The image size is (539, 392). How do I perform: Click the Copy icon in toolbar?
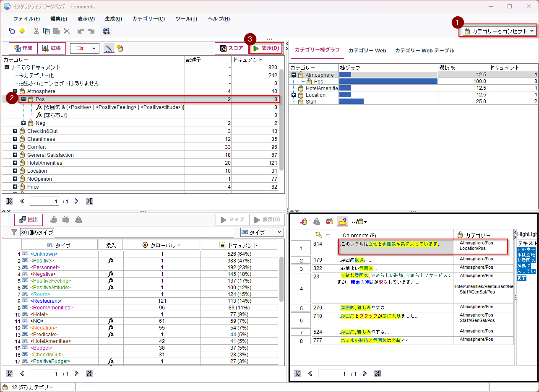point(46,31)
